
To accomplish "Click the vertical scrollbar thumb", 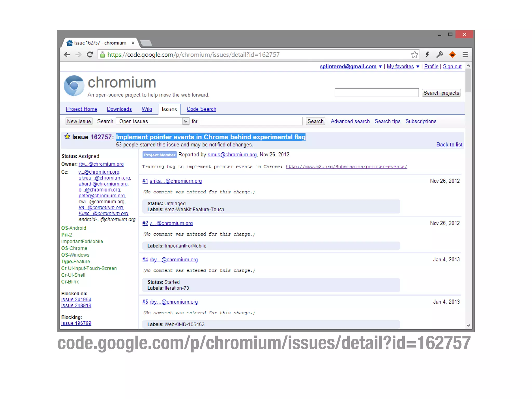I will click(468, 81).
